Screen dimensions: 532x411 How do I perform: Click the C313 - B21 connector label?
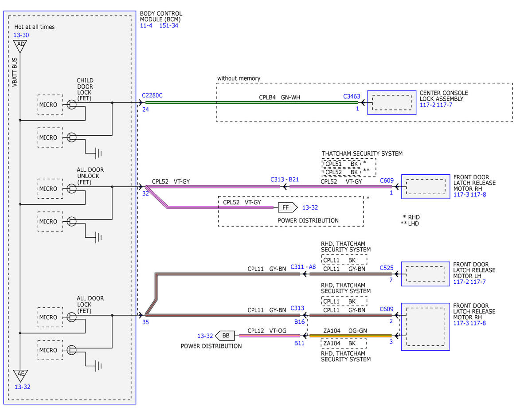[x=284, y=180]
